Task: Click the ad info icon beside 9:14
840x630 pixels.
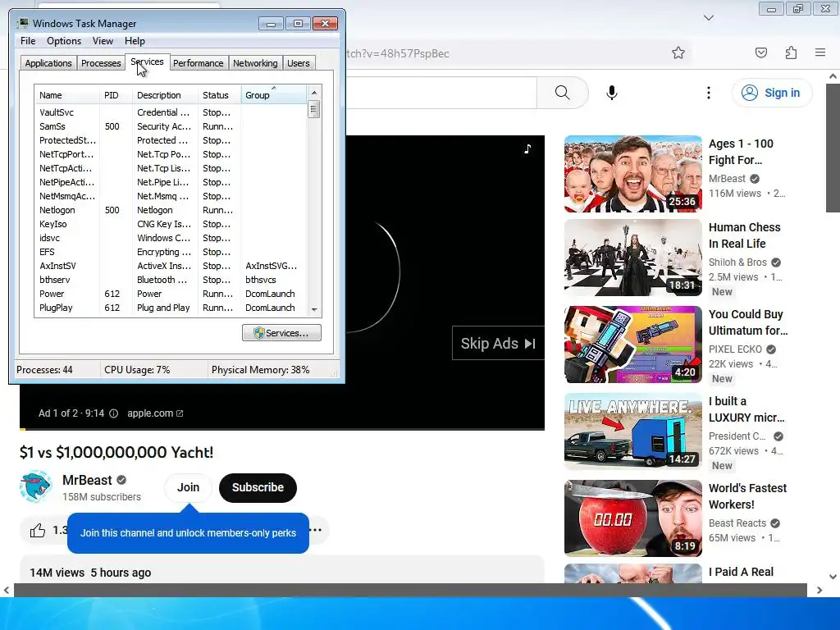Action: [x=113, y=413]
